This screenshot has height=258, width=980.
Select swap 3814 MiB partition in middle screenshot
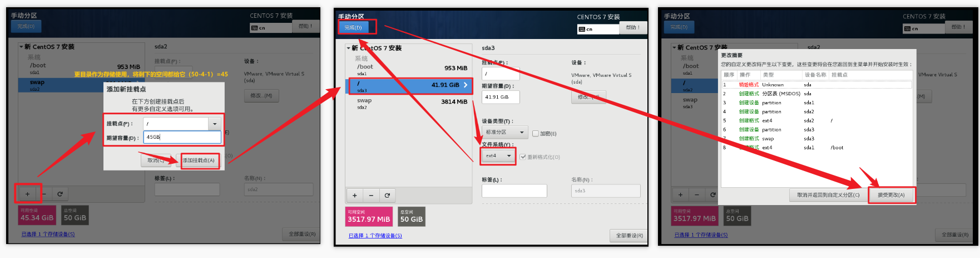click(x=409, y=103)
